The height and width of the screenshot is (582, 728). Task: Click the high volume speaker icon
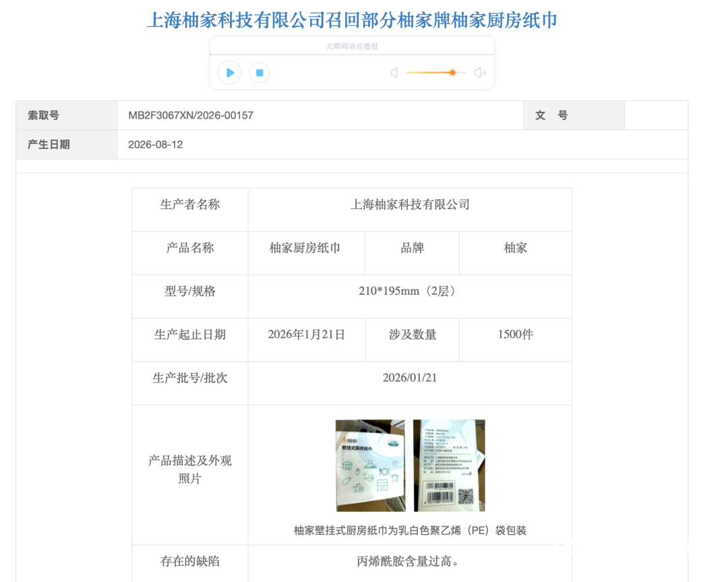pyautogui.click(x=480, y=72)
